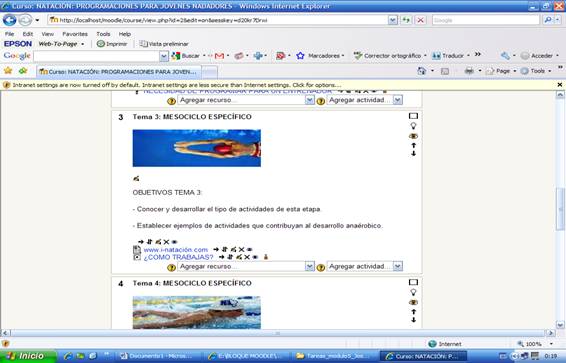Move Tema 4 down with arrow

click(x=414, y=320)
